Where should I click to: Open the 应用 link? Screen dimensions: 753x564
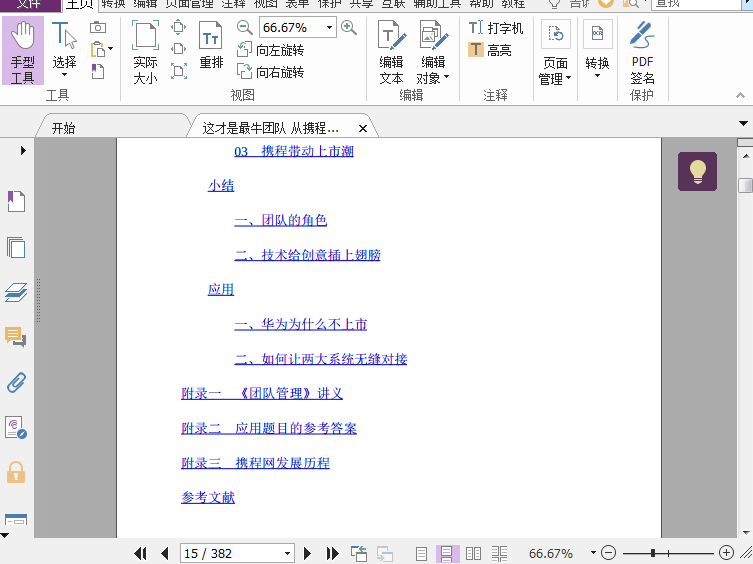[x=221, y=290]
